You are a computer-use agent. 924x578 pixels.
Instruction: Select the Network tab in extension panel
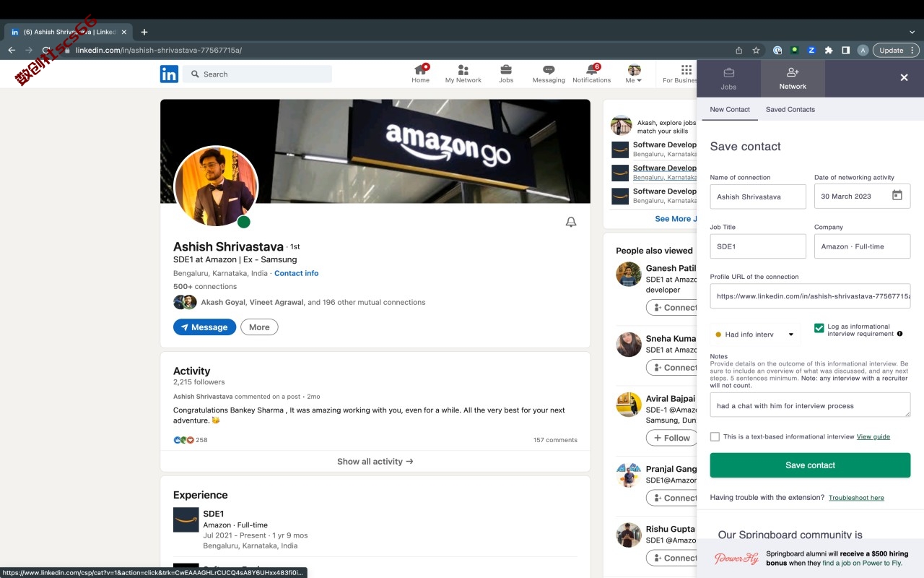coord(793,78)
